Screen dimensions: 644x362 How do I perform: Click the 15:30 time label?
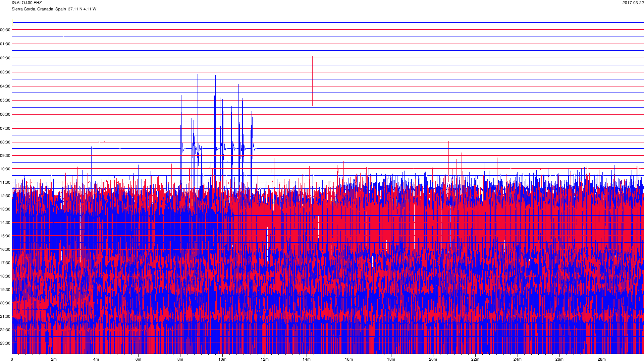coord(5,236)
